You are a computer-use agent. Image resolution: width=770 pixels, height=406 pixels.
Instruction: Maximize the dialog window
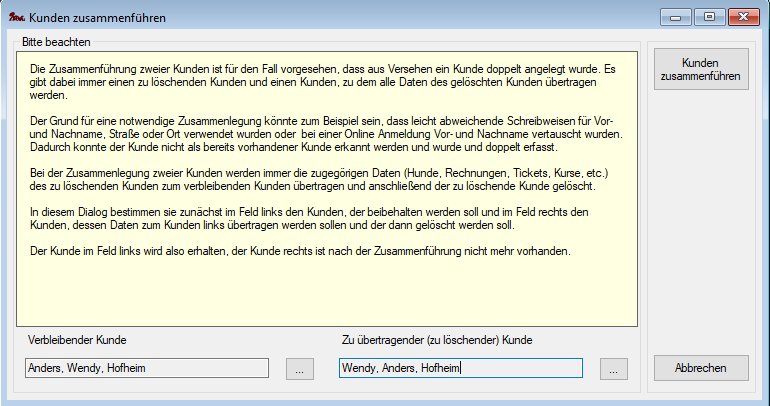pyautogui.click(x=710, y=17)
